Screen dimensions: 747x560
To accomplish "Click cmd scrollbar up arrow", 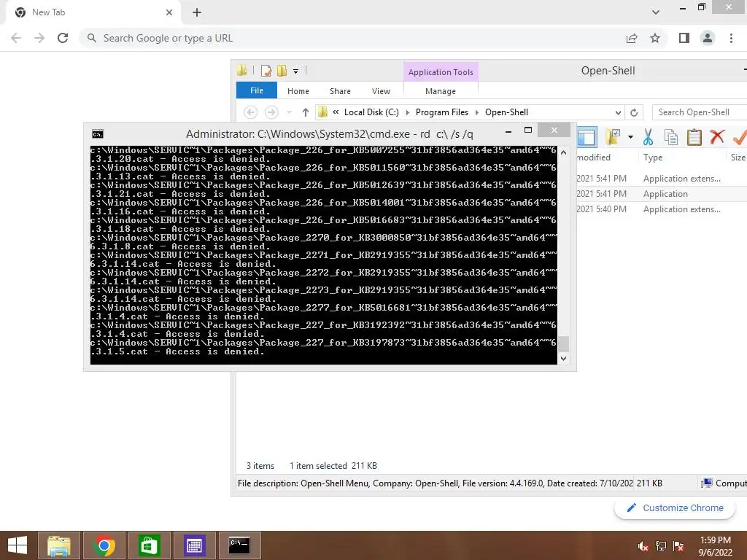I will tap(564, 152).
